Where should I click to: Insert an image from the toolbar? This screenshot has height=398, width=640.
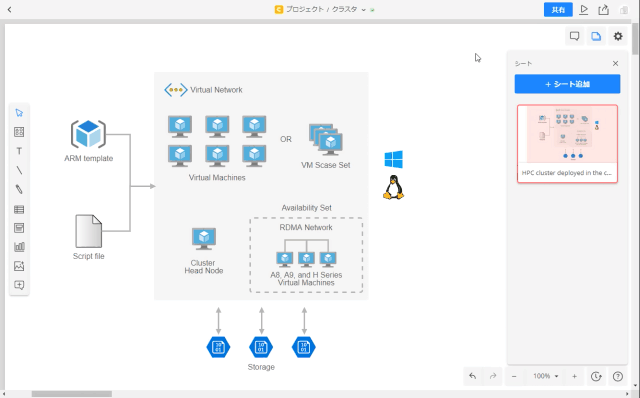coord(19,266)
